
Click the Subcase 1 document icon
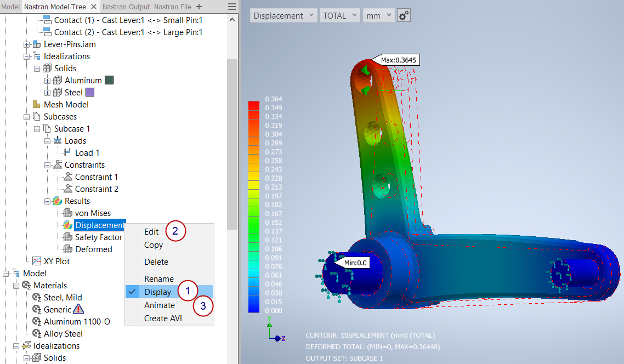(47, 128)
